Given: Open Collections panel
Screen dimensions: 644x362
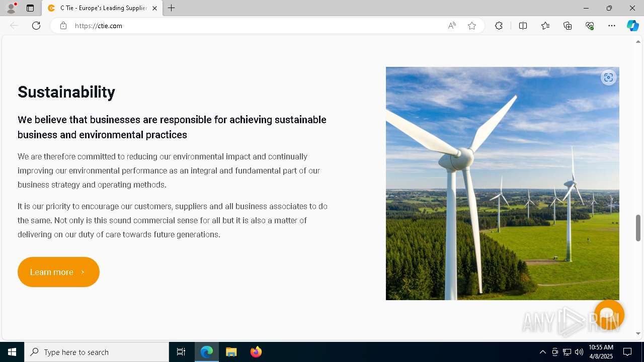Looking at the screenshot, I should tap(568, 26).
